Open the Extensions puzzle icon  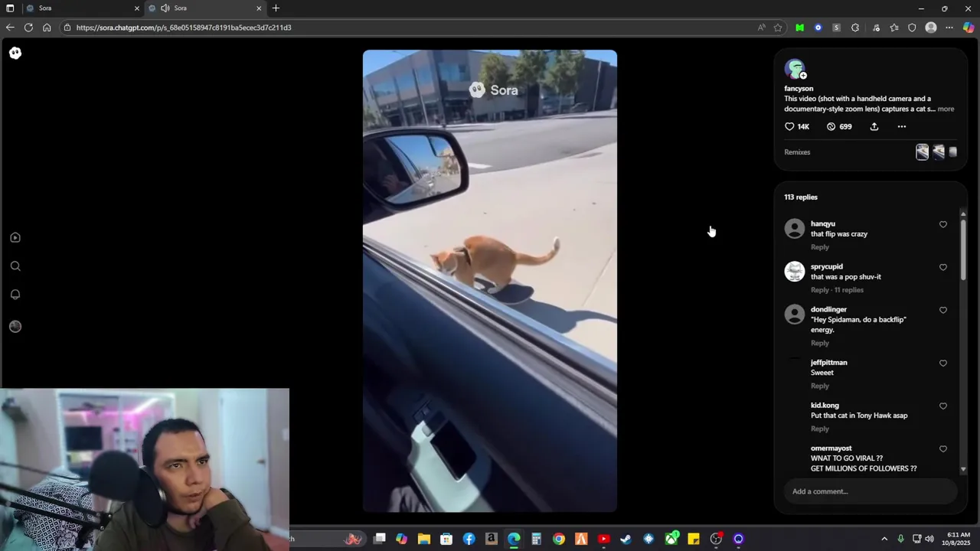855,28
